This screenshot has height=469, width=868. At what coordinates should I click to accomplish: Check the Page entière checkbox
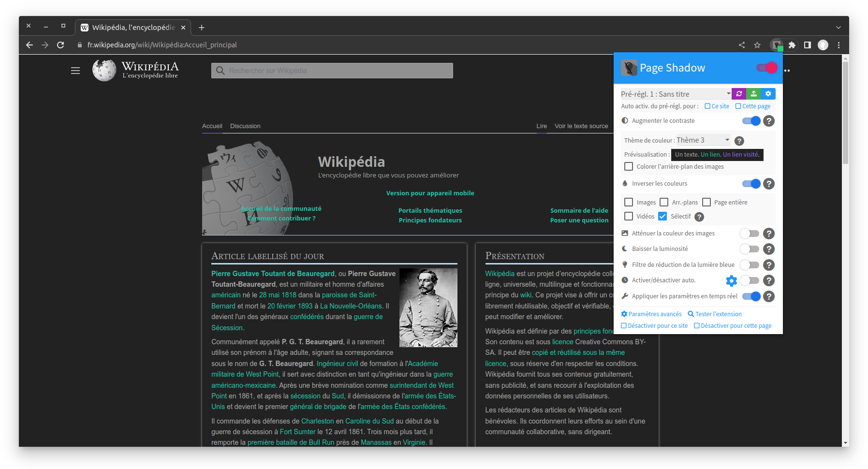(706, 202)
